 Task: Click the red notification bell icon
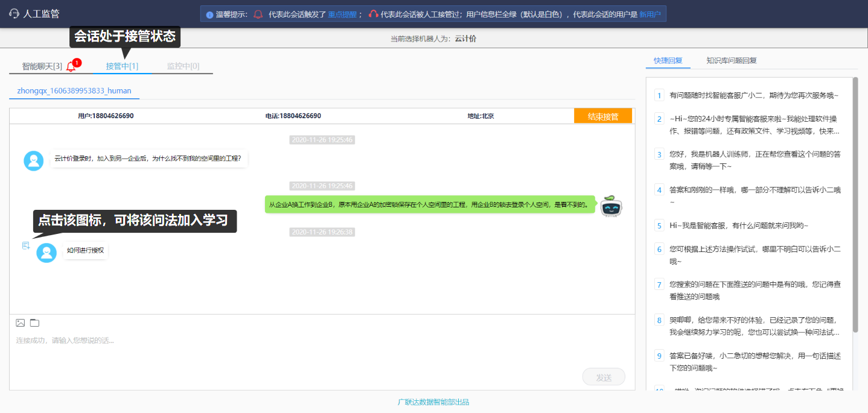point(71,66)
